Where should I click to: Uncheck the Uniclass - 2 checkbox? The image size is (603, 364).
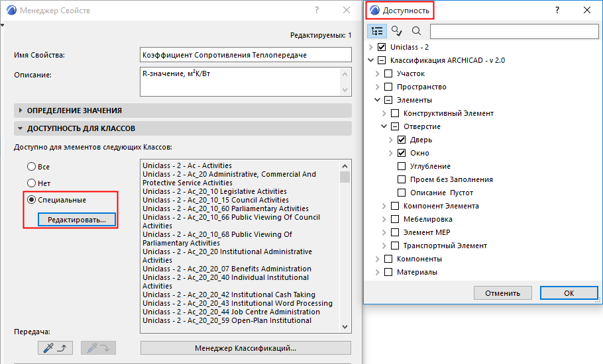pyautogui.click(x=382, y=47)
